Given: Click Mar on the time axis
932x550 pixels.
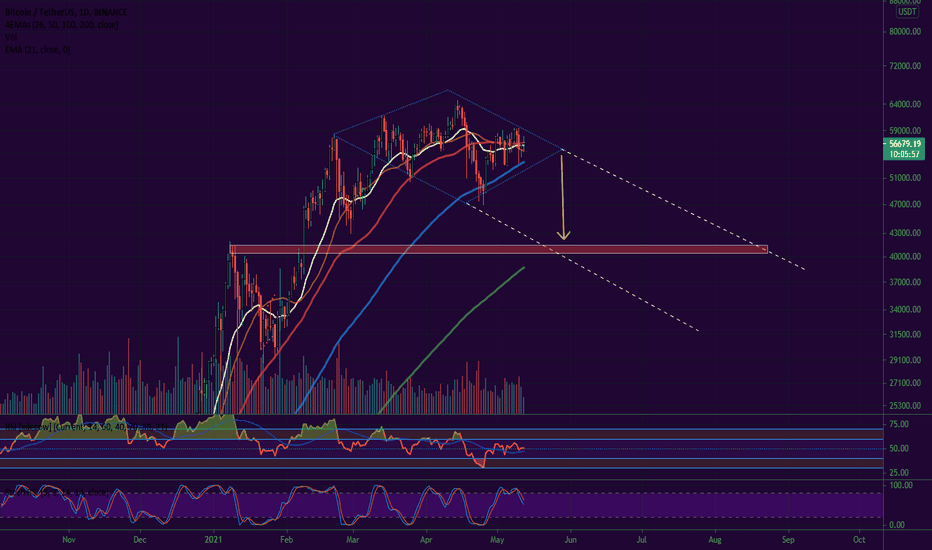Looking at the screenshot, I should click(352, 540).
